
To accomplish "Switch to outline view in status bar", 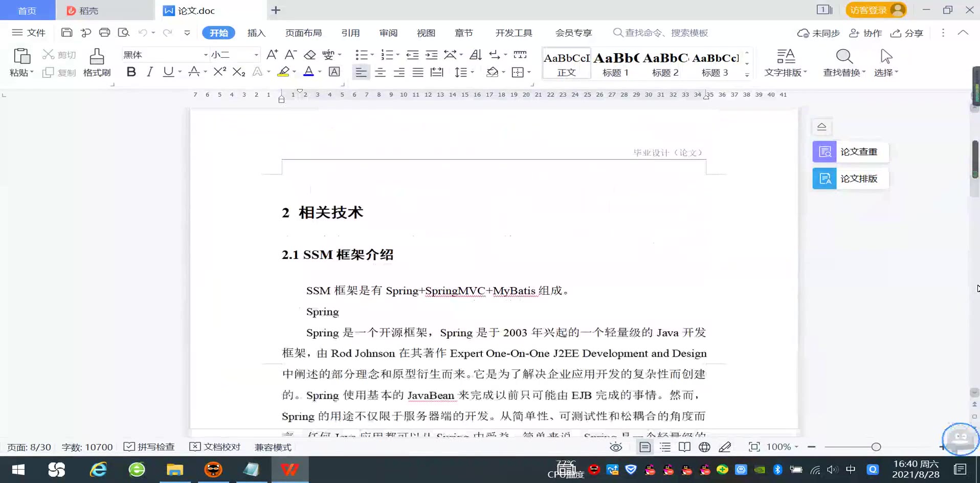I will pyautogui.click(x=665, y=447).
